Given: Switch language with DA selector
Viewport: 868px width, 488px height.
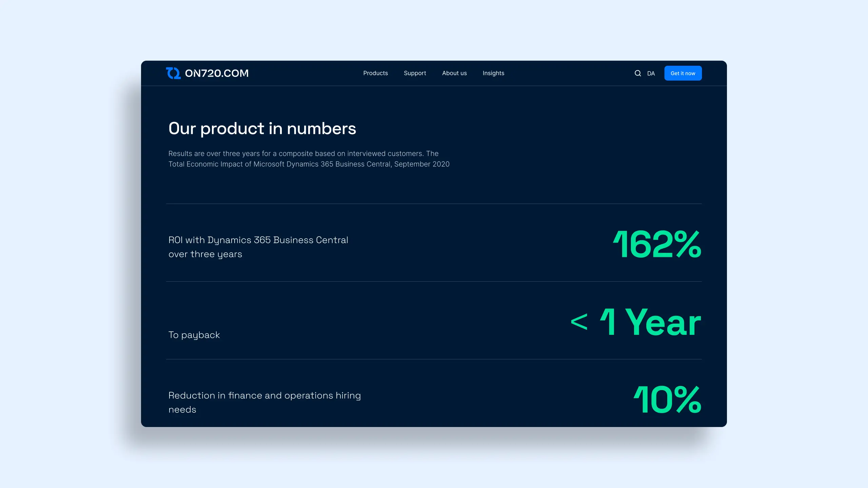Looking at the screenshot, I should [651, 74].
